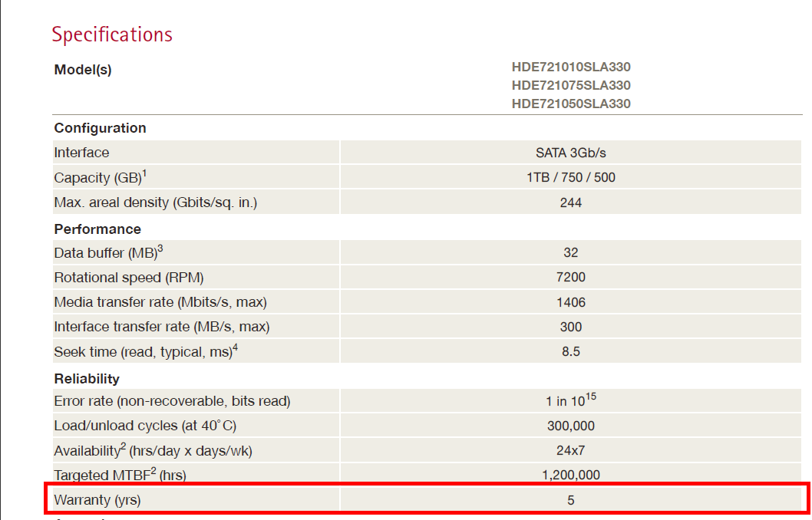Screen dimensions: 812x520
Task: Select the Rotational speed (RPM) label
Action: (x=129, y=278)
